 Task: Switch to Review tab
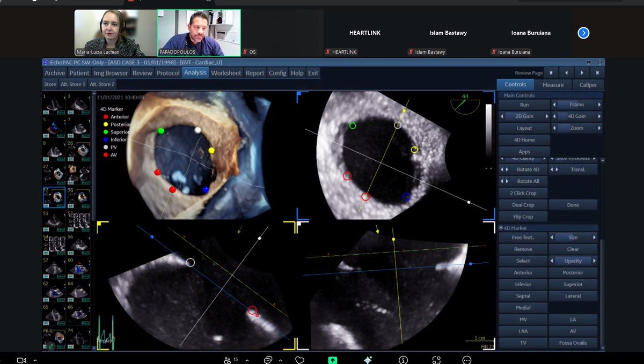pyautogui.click(x=142, y=73)
